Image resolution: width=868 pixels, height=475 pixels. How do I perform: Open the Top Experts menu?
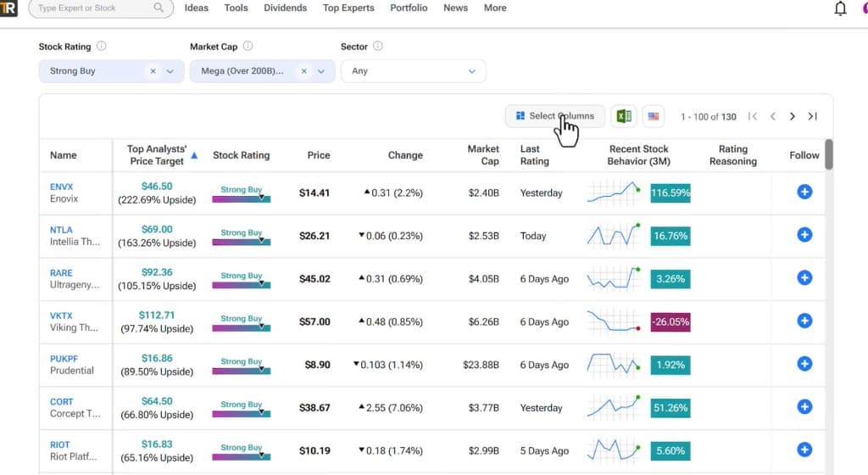348,8
